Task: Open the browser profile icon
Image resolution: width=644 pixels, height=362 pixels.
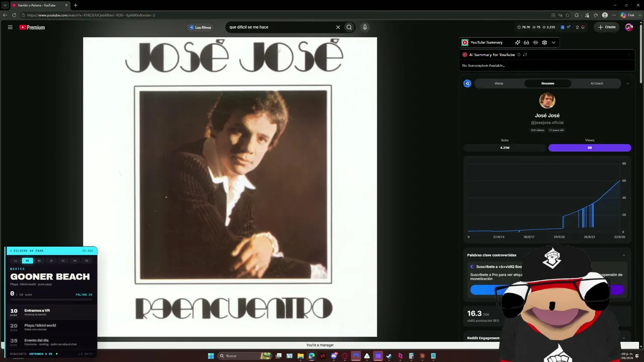Action: coord(605,15)
